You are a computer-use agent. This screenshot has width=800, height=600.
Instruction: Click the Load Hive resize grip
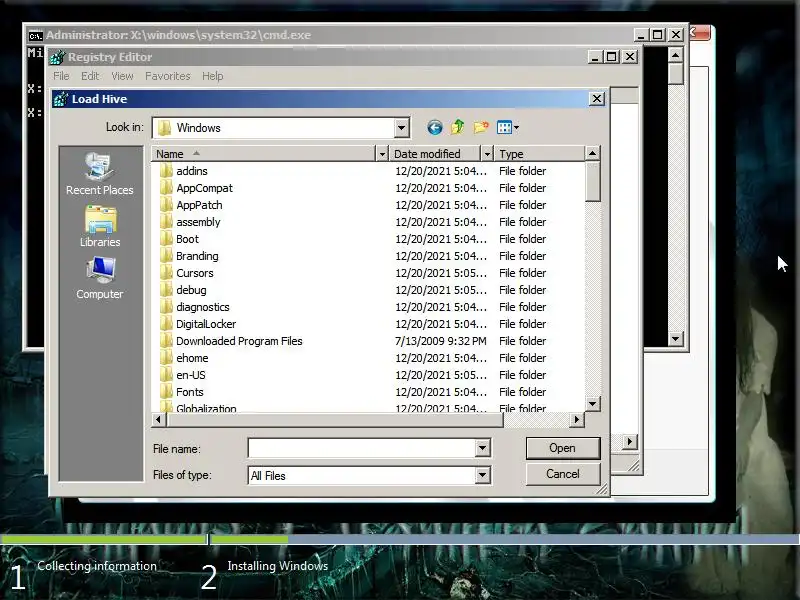point(602,489)
